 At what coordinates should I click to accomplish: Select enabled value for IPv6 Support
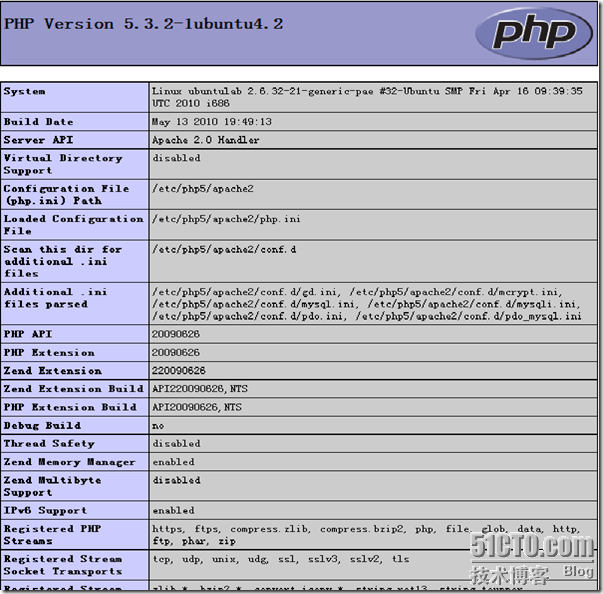[173, 511]
